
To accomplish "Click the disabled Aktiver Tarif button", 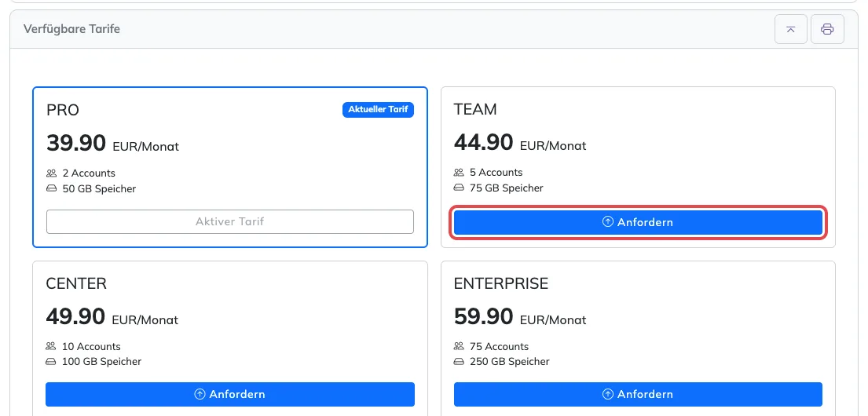I will point(229,222).
